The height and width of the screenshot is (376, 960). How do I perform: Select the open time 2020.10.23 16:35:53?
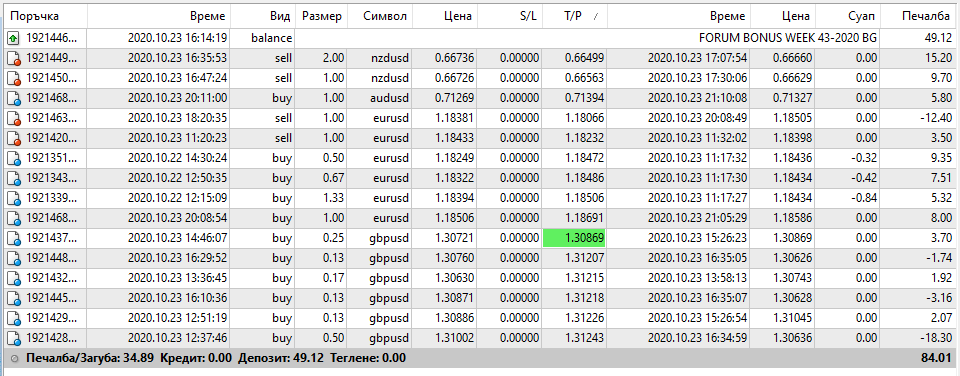(x=178, y=59)
